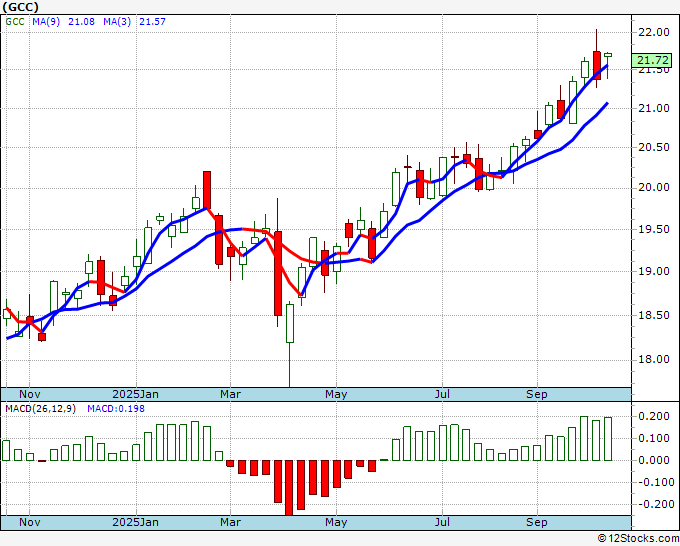Click Sep on the MACD panel date axis
The width and height of the screenshot is (680, 546).
tap(536, 522)
